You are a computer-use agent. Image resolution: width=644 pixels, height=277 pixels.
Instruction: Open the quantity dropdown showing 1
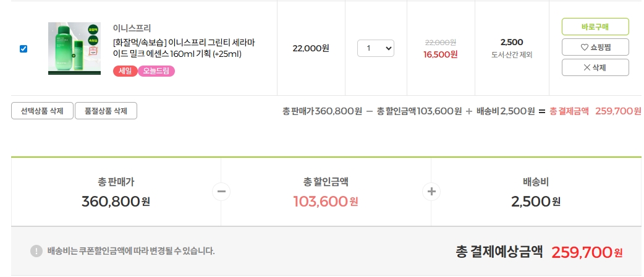[x=376, y=48]
